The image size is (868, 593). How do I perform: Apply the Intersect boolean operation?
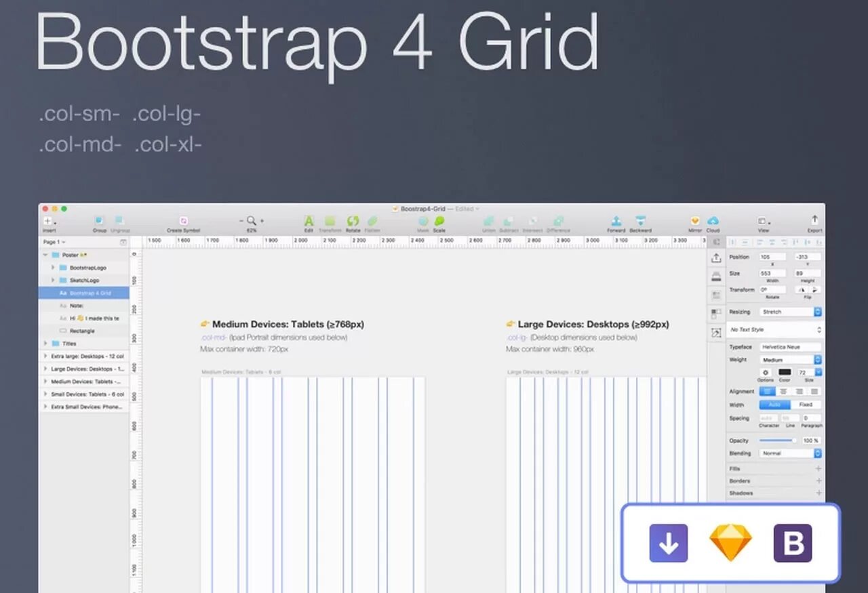pos(533,221)
